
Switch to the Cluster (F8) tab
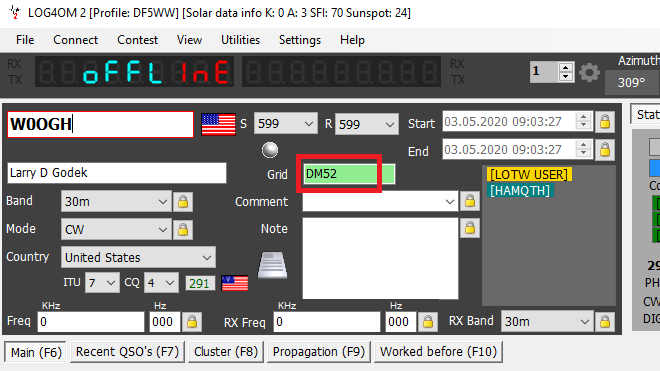click(x=226, y=352)
